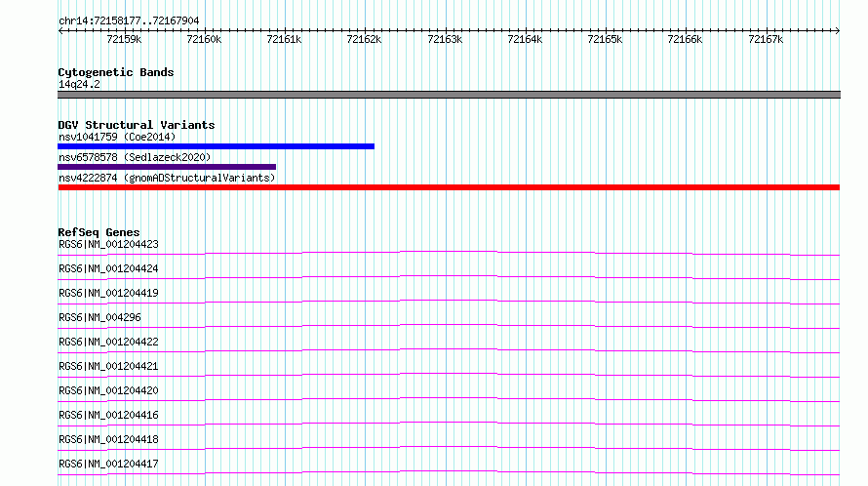
Task: Click the red nsv4222874 variant bar
Action: (449, 187)
